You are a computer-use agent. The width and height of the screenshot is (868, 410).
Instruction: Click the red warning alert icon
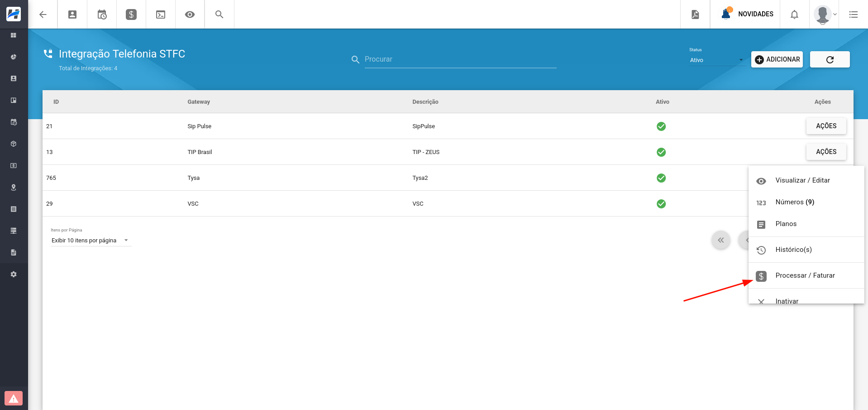(x=14, y=399)
